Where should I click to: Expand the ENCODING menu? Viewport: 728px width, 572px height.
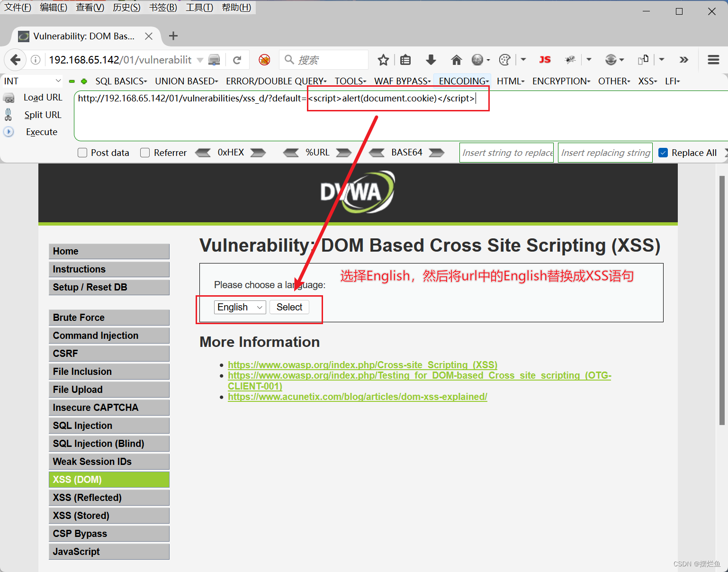click(464, 81)
